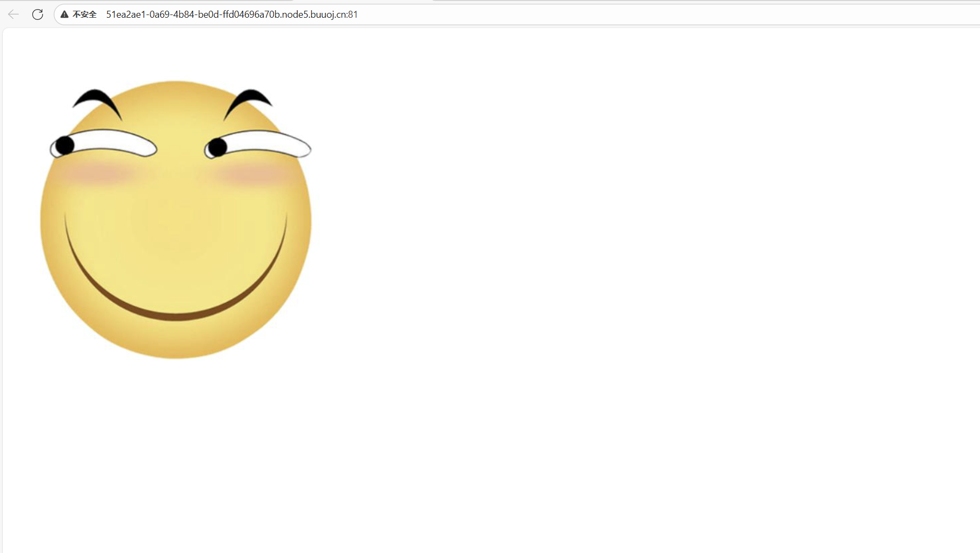Click the smirking emoji face image
980x553 pixels.
[x=176, y=219]
